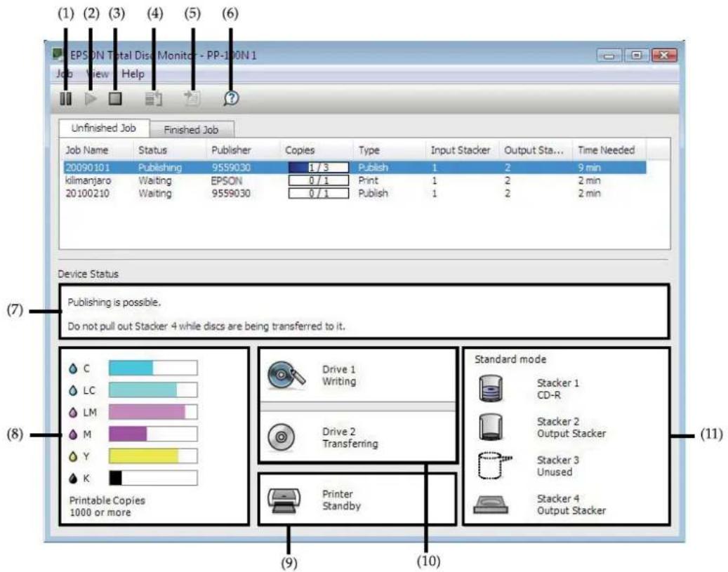Image resolution: width=728 pixels, height=572 pixels.
Task: Click the Do not pull out Stacker 4 warning
Action: tap(206, 326)
